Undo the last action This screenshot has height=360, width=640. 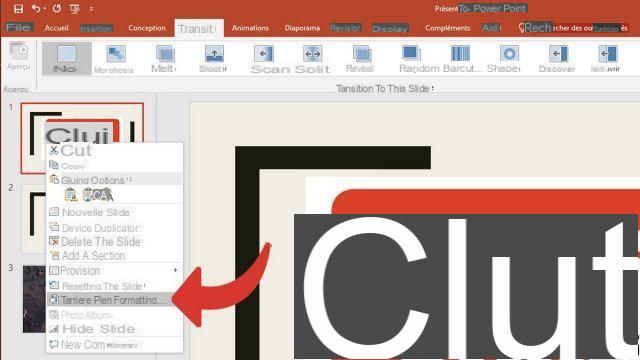36,9
